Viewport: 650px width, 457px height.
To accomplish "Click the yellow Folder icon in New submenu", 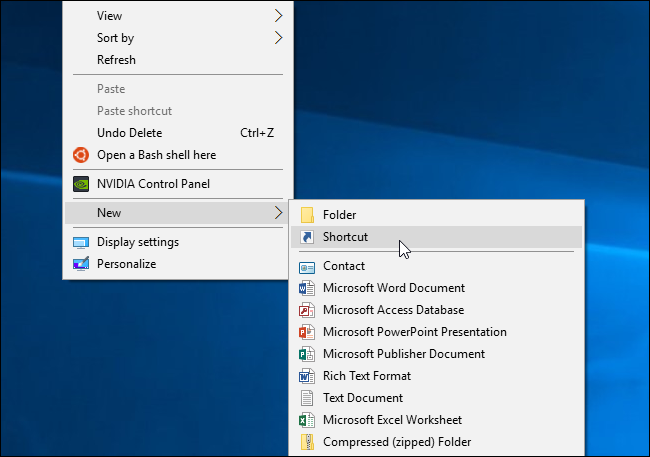I will tap(307, 215).
